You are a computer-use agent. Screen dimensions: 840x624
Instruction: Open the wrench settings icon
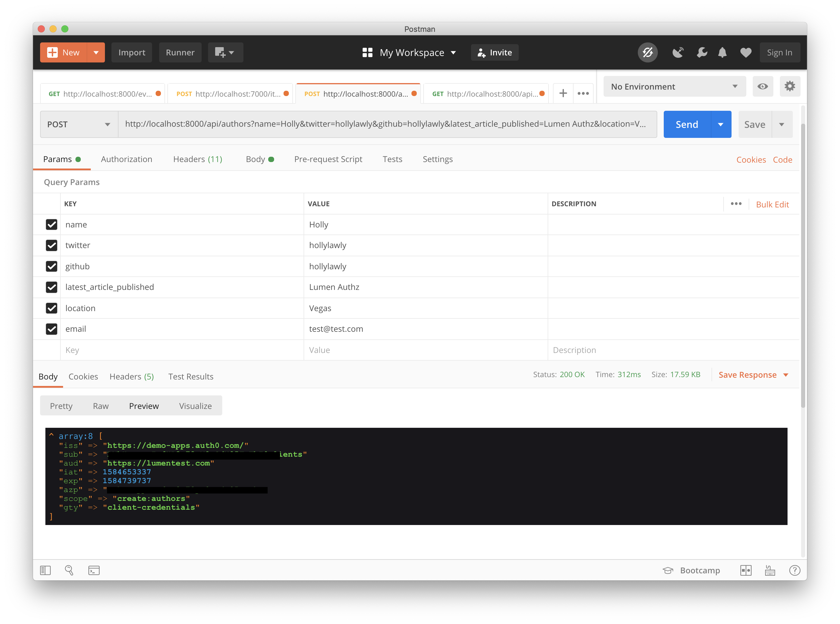click(702, 52)
